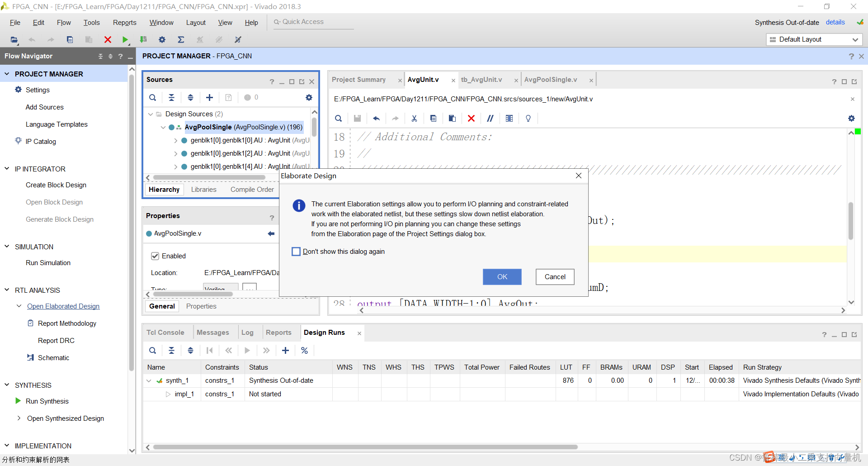Click Cancel in Elaborate Design dialog
868x466 pixels.
point(555,277)
